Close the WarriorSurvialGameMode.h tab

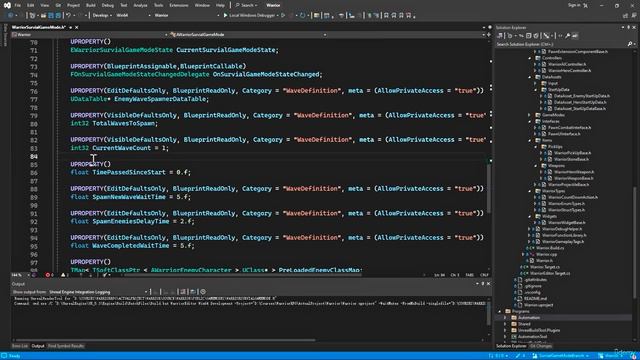76,27
